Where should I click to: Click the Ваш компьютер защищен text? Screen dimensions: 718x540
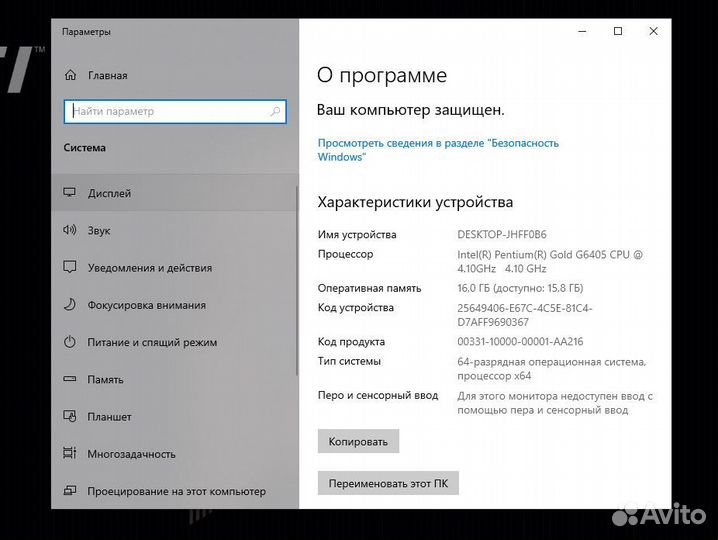(411, 110)
